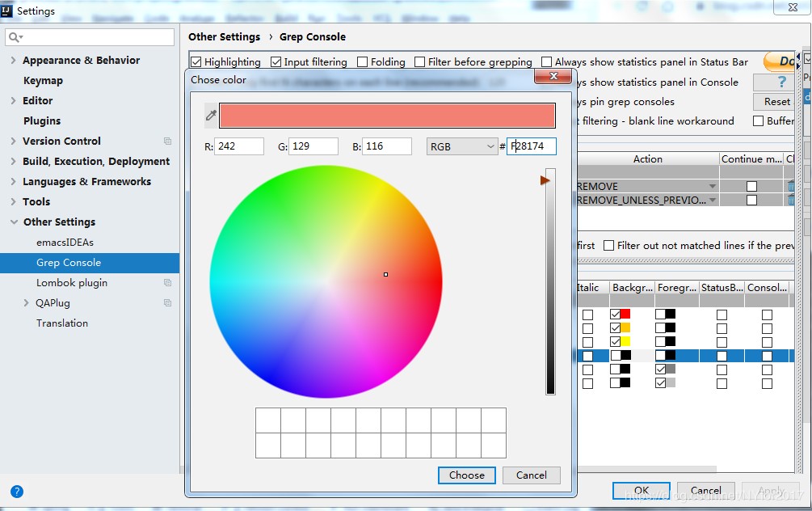
Task: Open the RGB color mode dropdown
Action: (x=462, y=146)
